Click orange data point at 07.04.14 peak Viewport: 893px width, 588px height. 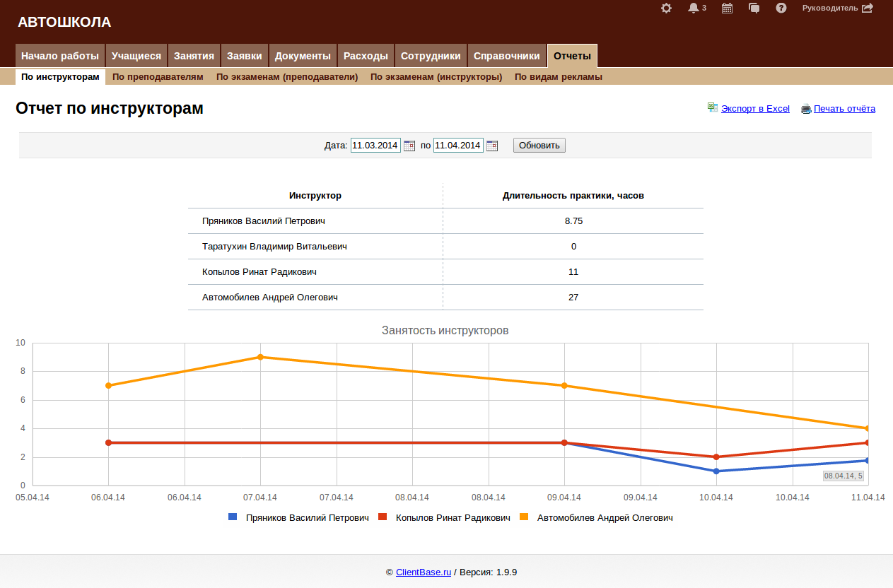(260, 357)
